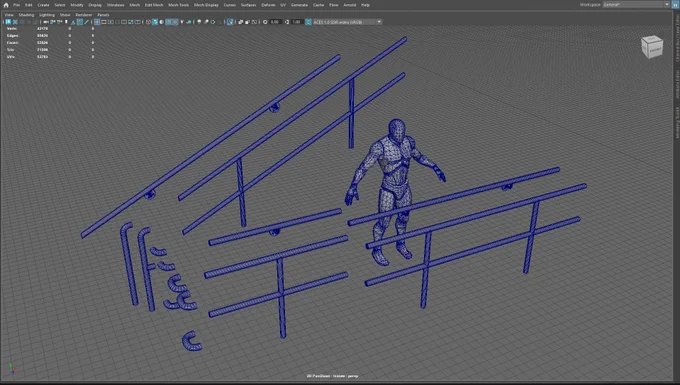Open the Display menu
The image size is (680, 385).
click(95, 5)
